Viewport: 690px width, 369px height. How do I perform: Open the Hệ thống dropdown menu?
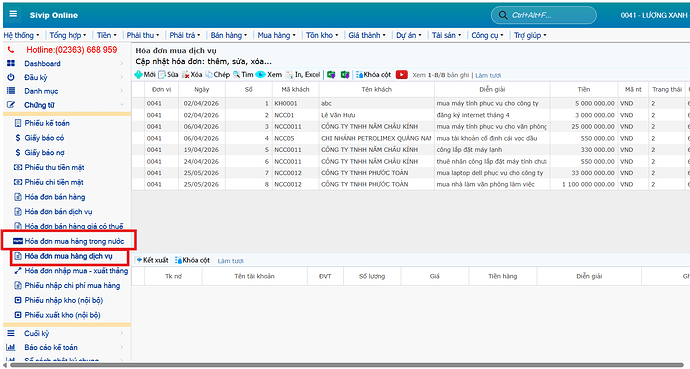tap(21, 35)
